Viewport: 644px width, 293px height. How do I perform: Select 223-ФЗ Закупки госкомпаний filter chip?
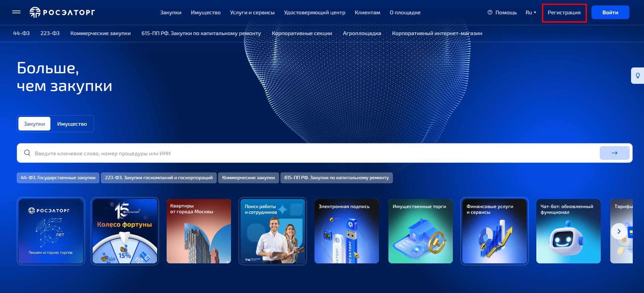tap(159, 178)
